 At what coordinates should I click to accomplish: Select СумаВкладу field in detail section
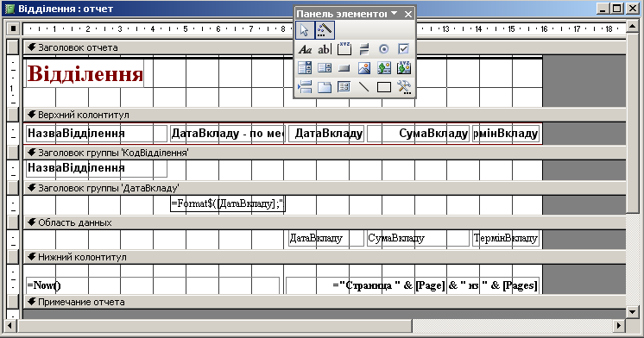418,238
